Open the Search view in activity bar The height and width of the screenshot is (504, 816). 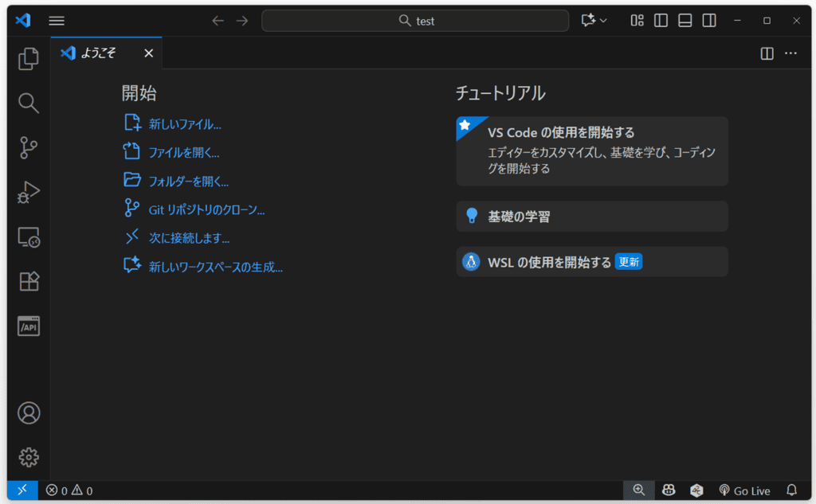[x=29, y=103]
